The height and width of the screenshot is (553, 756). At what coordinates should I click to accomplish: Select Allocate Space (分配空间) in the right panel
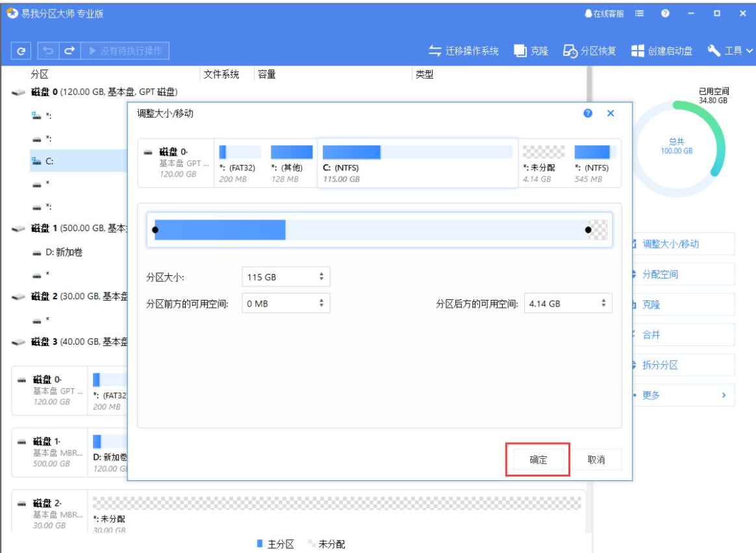(x=660, y=275)
